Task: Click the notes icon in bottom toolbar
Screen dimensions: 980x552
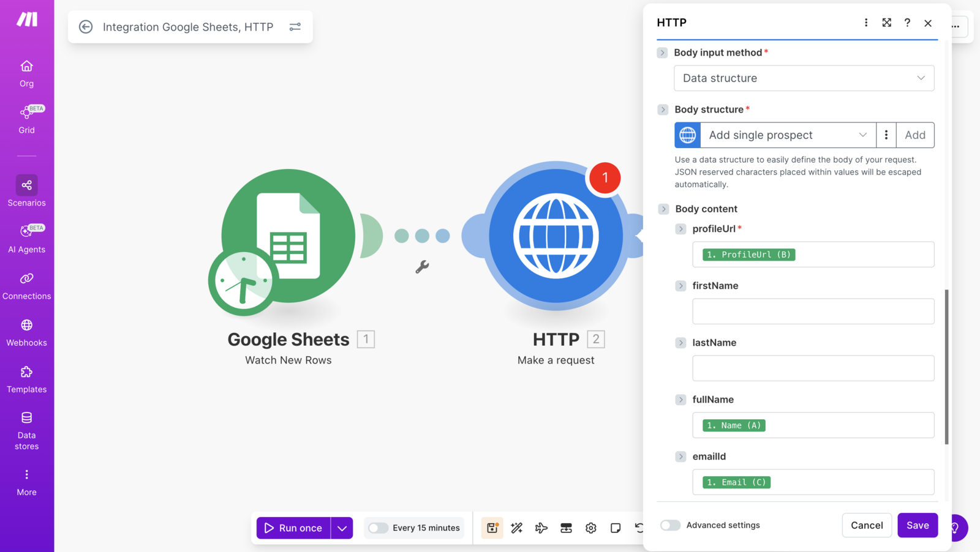Action: click(616, 528)
